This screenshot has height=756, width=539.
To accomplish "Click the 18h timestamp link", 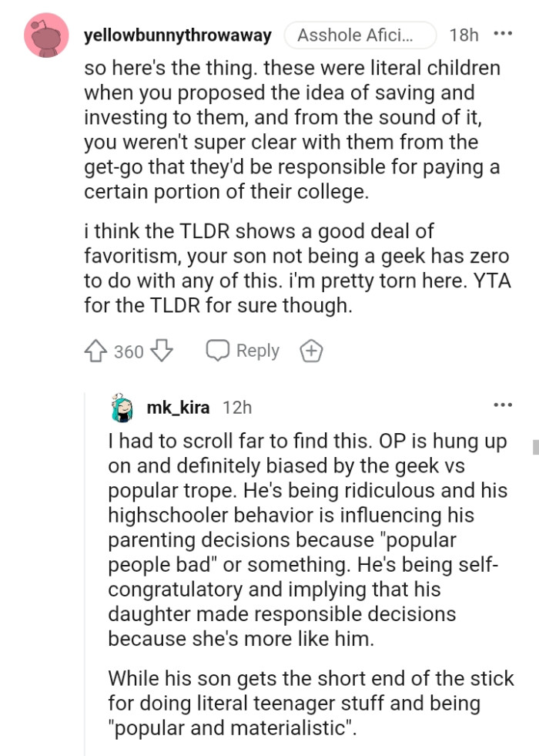I will [463, 35].
